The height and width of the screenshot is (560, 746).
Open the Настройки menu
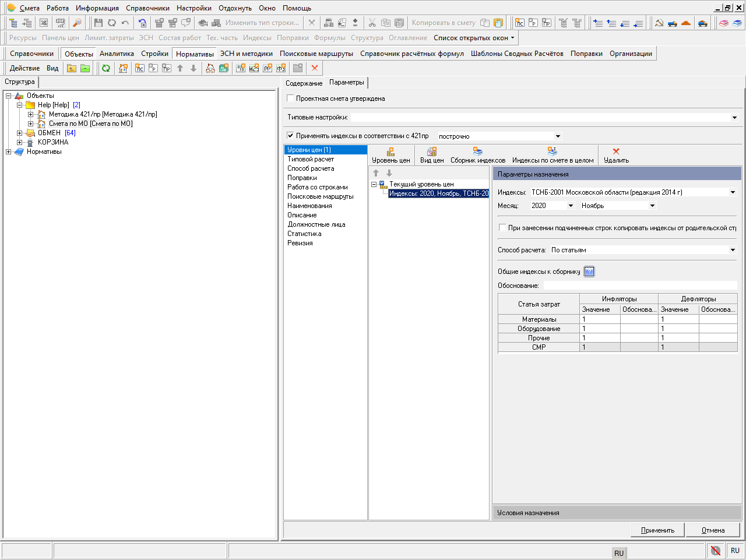click(194, 8)
